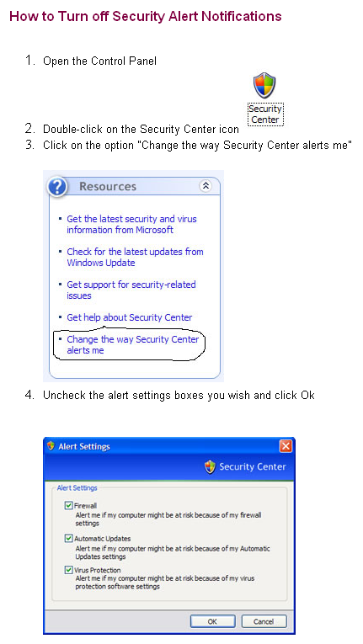Image resolution: width=363 pixels, height=644 pixels.
Task: Click the shield icon in Alert Settings title bar
Action: click(51, 446)
